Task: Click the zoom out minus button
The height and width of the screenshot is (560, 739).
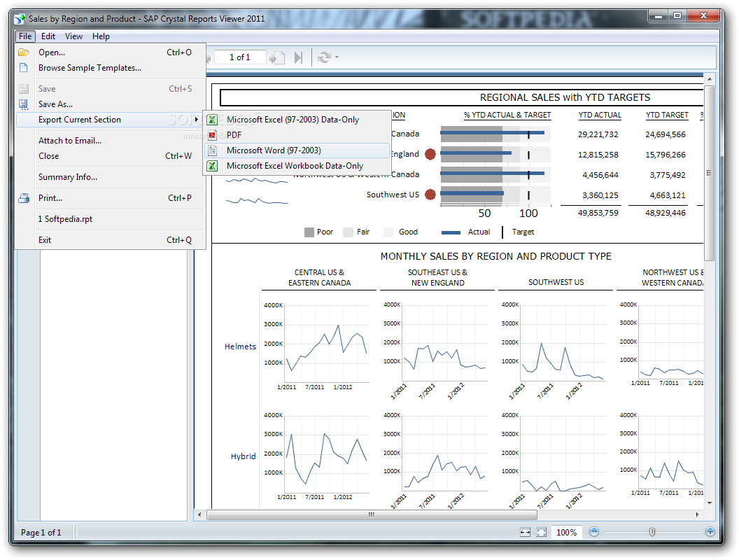Action: pyautogui.click(x=594, y=532)
